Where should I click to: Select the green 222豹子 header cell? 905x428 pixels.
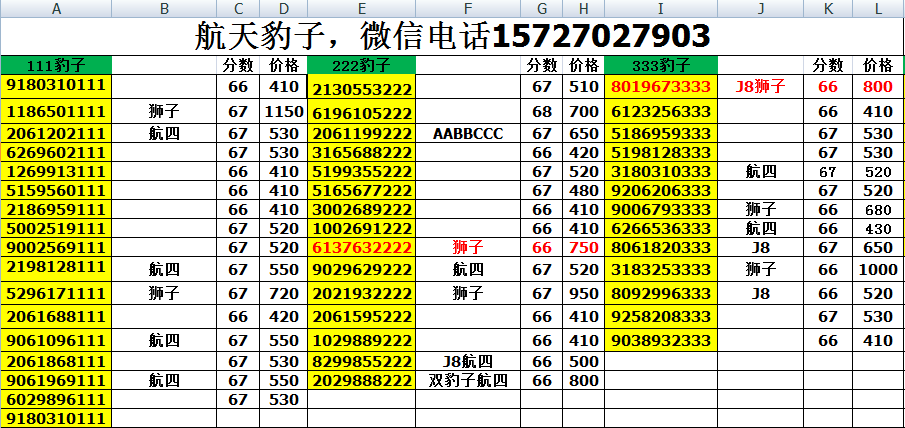pos(361,65)
